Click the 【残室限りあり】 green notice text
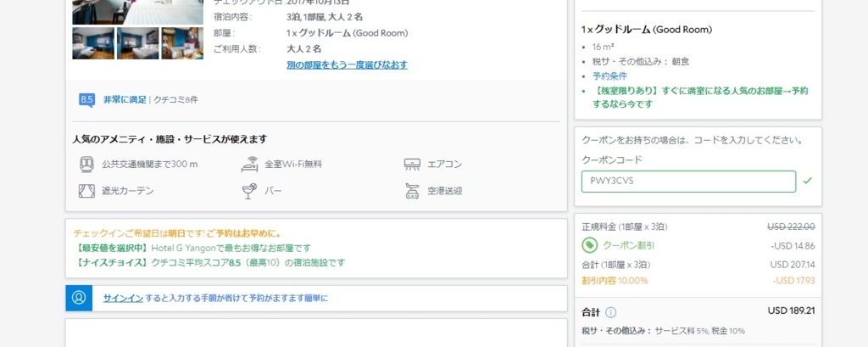868x347 pixels. [700, 98]
